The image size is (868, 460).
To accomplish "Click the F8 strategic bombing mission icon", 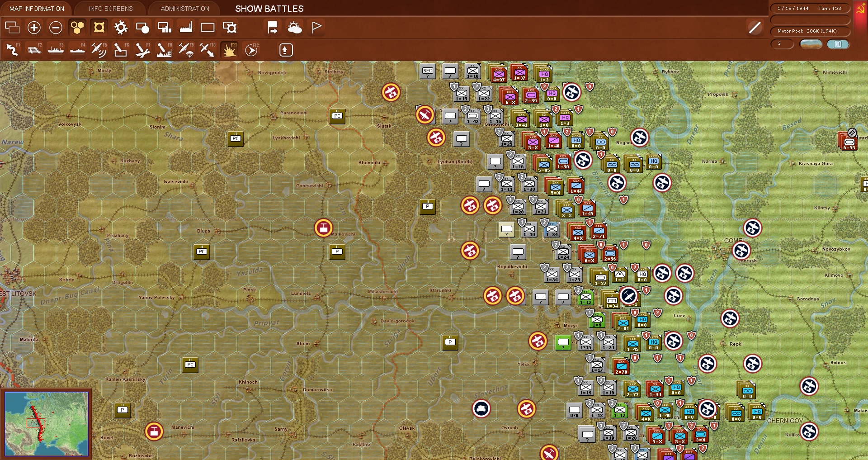I will coord(165,50).
